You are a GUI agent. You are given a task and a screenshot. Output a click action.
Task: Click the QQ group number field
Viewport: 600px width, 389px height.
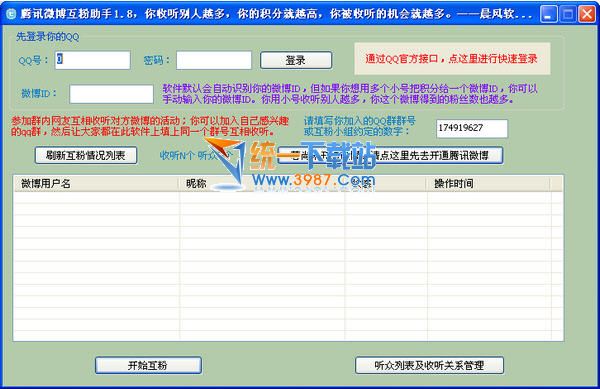(x=472, y=128)
